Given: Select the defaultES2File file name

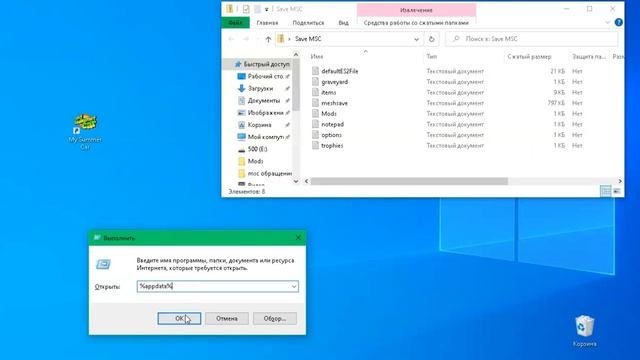Looking at the screenshot, I should click(x=340, y=71).
